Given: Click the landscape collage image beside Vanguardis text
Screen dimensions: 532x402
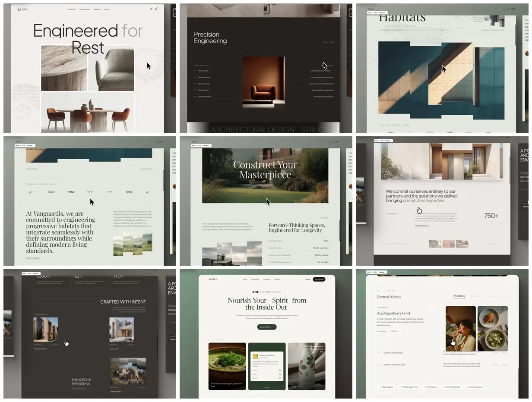Looking at the screenshot, I should pyautogui.click(x=133, y=244).
